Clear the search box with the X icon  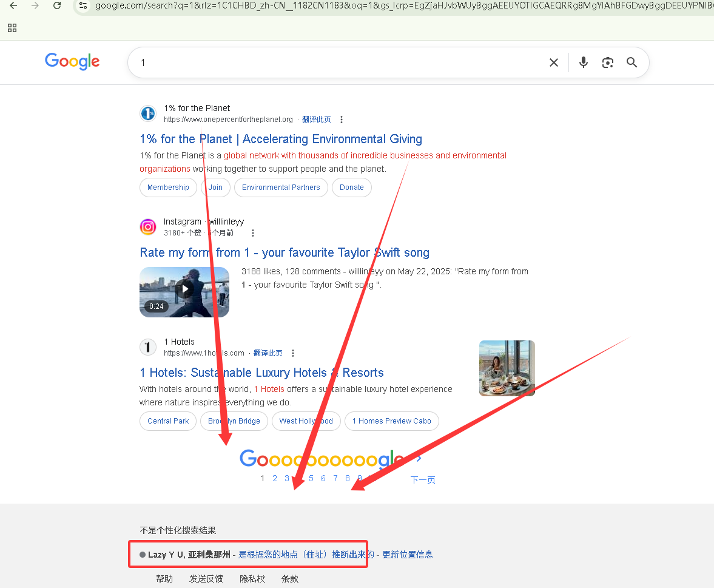click(x=554, y=63)
